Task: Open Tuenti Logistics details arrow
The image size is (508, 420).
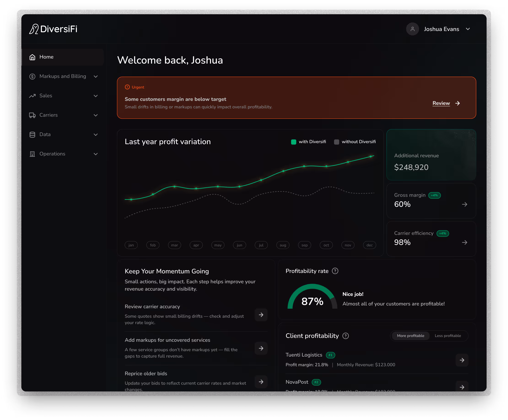Action: tap(462, 360)
